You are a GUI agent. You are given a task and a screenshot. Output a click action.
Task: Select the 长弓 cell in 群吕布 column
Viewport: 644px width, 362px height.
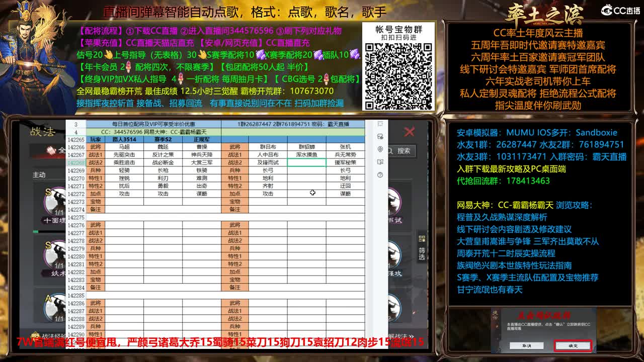coord(268,170)
